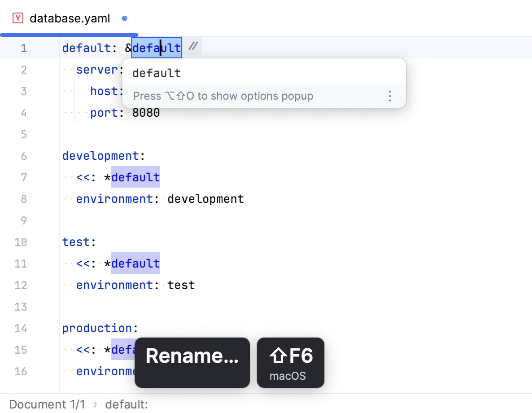Image resolution: width=532 pixels, height=413 pixels.
Task: Click the rename input field containing default
Action: pos(157,73)
